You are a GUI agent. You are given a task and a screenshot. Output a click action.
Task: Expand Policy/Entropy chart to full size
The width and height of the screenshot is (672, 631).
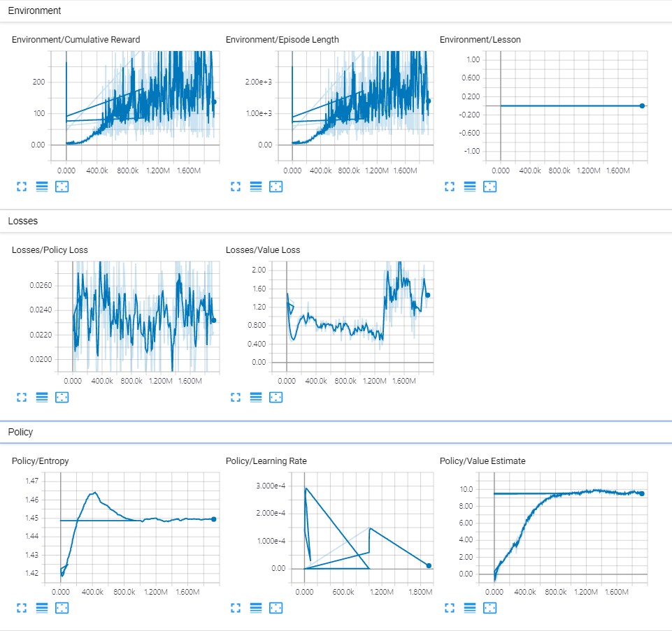(22, 608)
